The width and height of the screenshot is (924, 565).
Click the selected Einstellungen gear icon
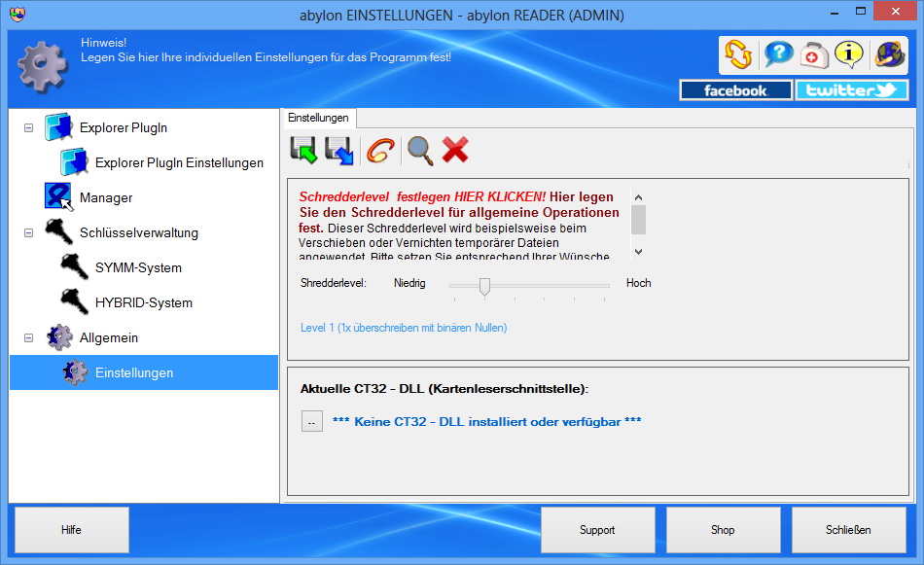tap(75, 372)
